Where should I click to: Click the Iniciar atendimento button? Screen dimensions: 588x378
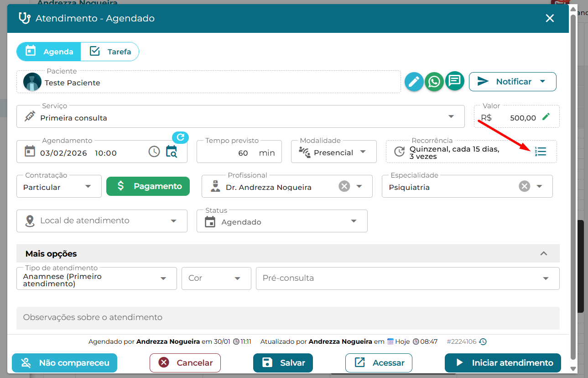coord(503,363)
